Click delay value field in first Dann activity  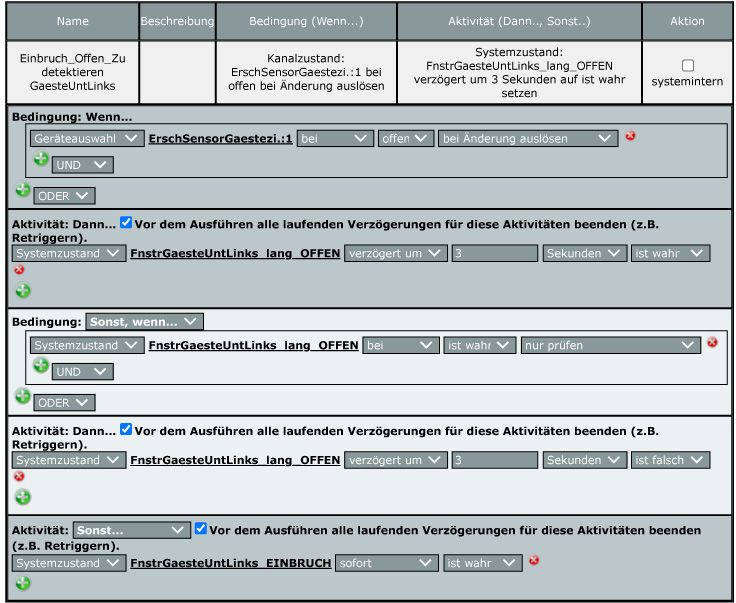click(x=495, y=253)
